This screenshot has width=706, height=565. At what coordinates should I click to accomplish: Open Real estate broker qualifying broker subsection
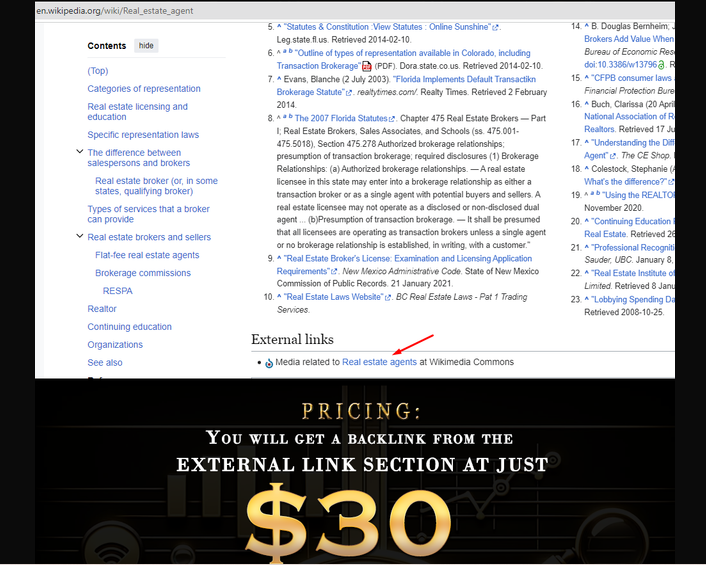156,186
